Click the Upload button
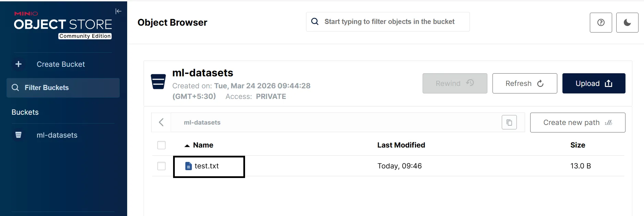 pyautogui.click(x=593, y=83)
